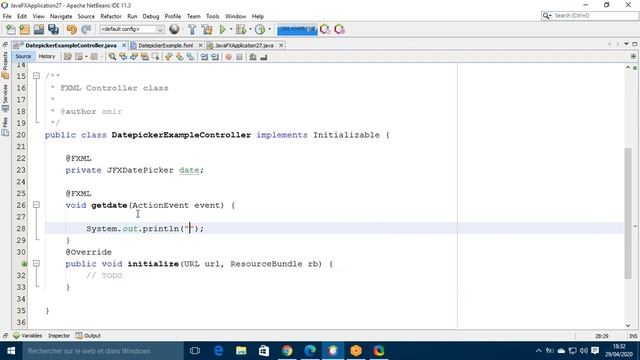Click the Start Macro Recording red icon
Image resolution: width=640 pixels, height=360 pixels.
point(229,57)
